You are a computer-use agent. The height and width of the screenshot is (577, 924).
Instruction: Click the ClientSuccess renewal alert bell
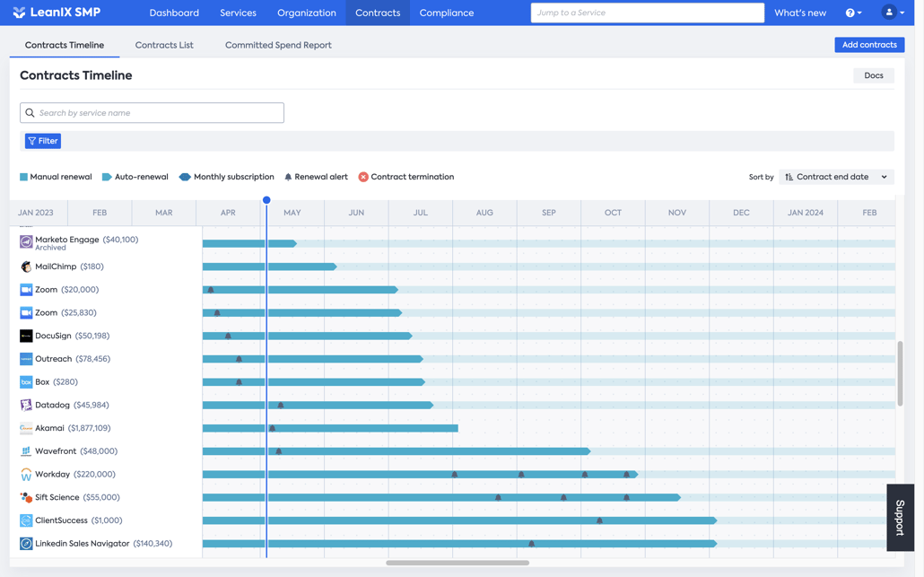599,520
